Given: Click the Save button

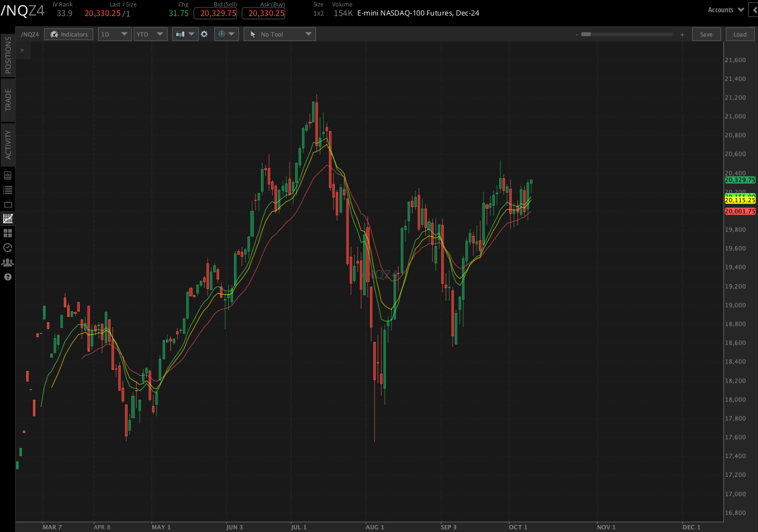Looking at the screenshot, I should 706,34.
